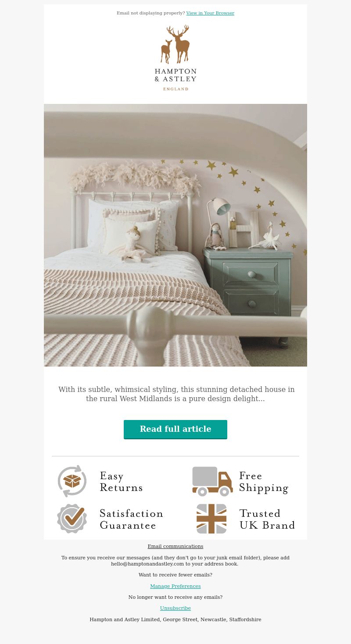Click the Free Shipping truck icon

tap(212, 481)
